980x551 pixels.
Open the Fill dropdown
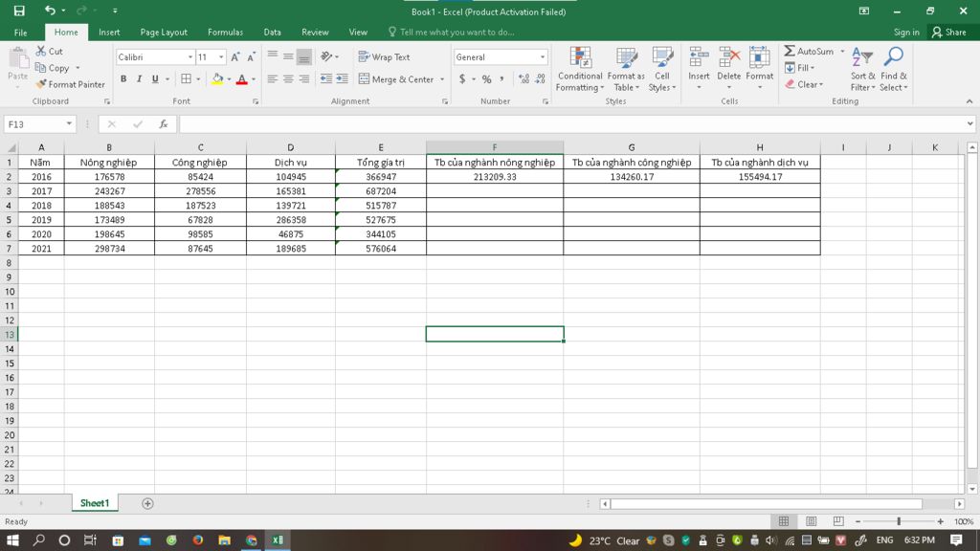tap(799, 68)
